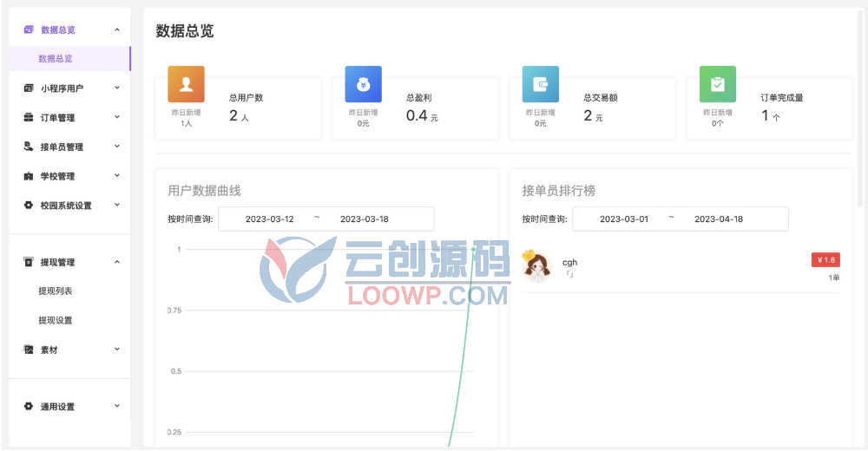This screenshot has height=451, width=868.
Task: Click the orange 总用户数 user icon
Action: point(186,84)
